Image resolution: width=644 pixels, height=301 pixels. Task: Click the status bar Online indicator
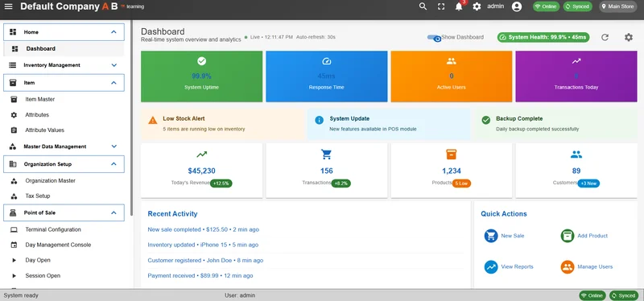click(592, 295)
